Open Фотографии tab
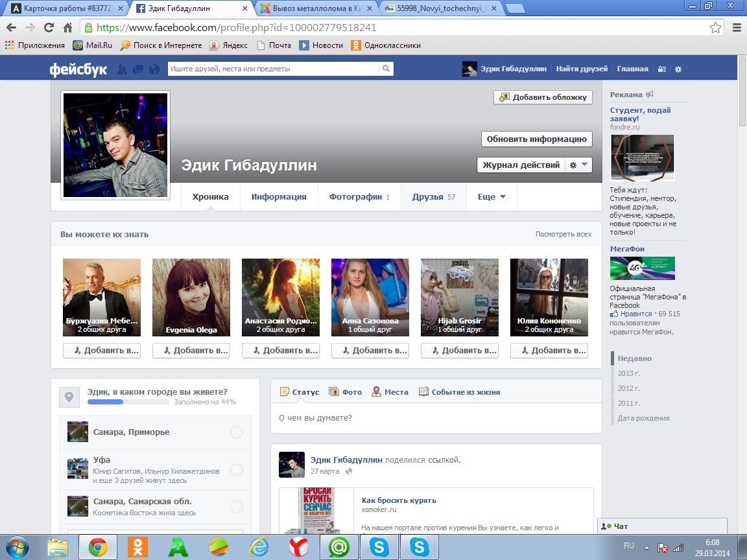This screenshot has width=747, height=560. pos(359,196)
